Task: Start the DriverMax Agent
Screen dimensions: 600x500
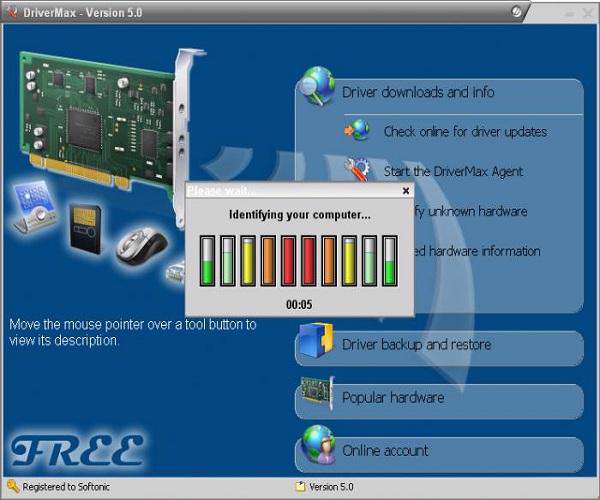Action: (453, 171)
